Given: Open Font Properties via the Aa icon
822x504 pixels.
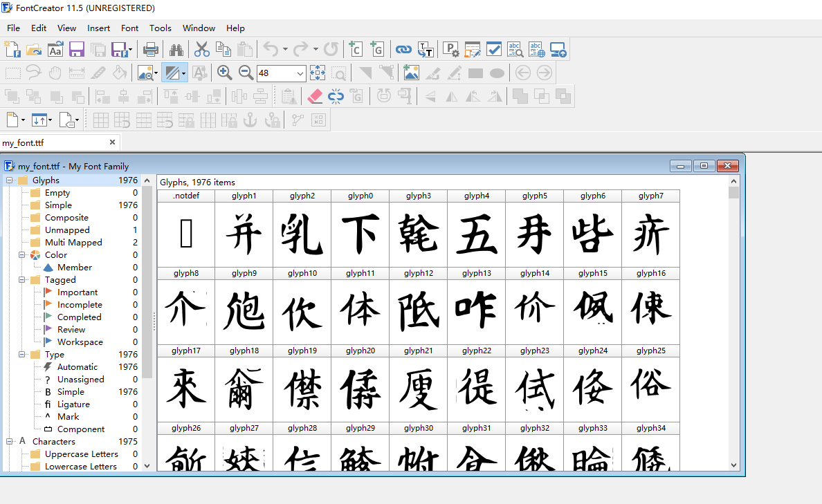Looking at the screenshot, I should click(55, 49).
